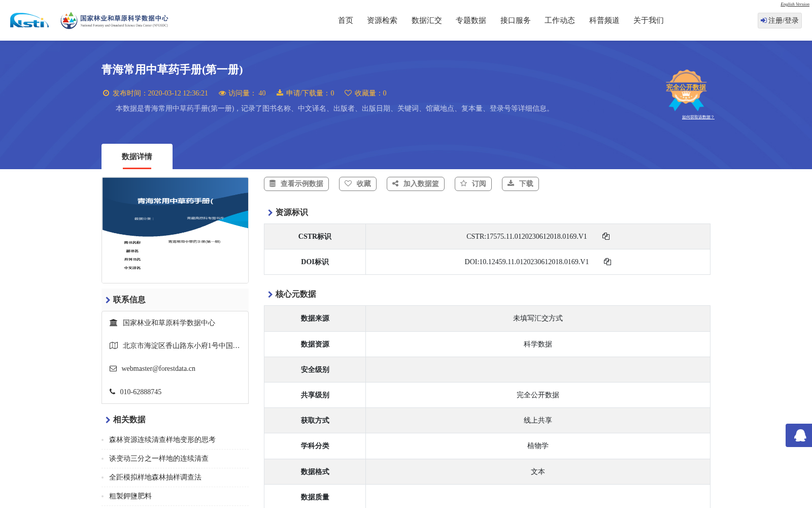Screen dimensions: 812x508
Task: Open 数据汇交 menu item
Action: tap(427, 20)
